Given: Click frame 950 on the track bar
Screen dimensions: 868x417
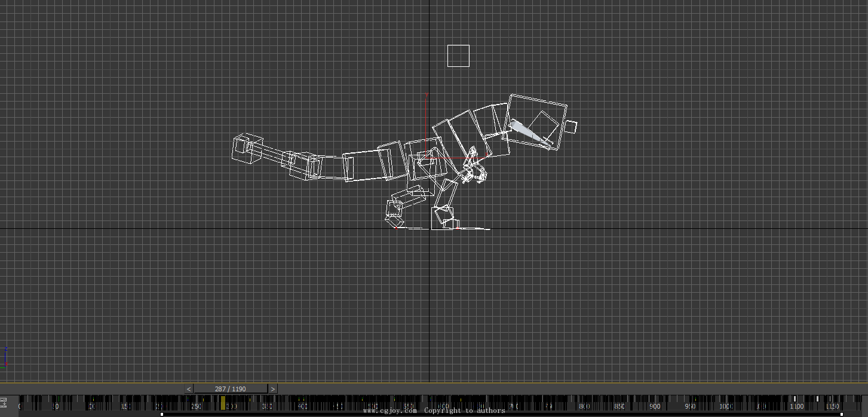Looking at the screenshot, I should pyautogui.click(x=690, y=406).
